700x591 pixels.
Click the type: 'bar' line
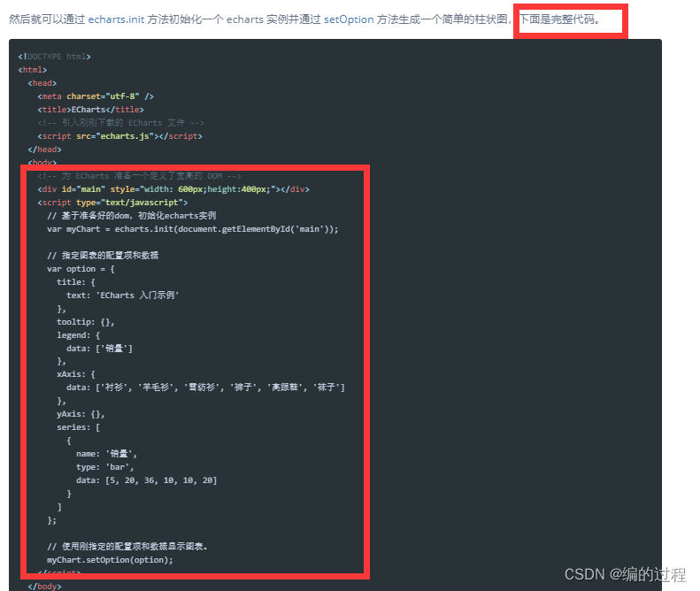point(105,467)
